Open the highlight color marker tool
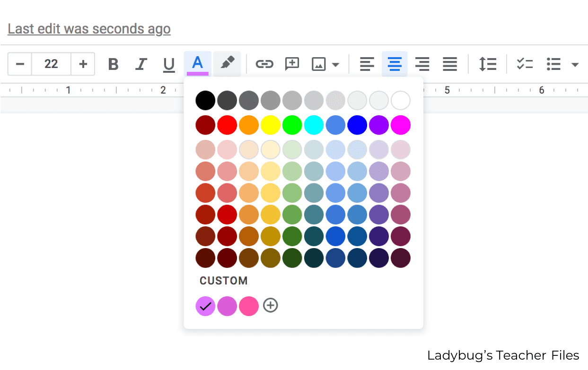588x370 pixels. (x=227, y=64)
